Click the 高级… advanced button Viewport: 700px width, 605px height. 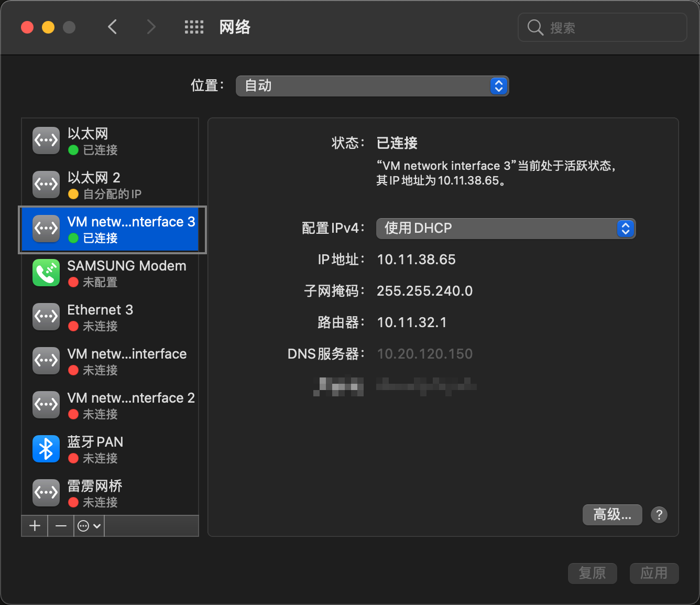(x=612, y=515)
